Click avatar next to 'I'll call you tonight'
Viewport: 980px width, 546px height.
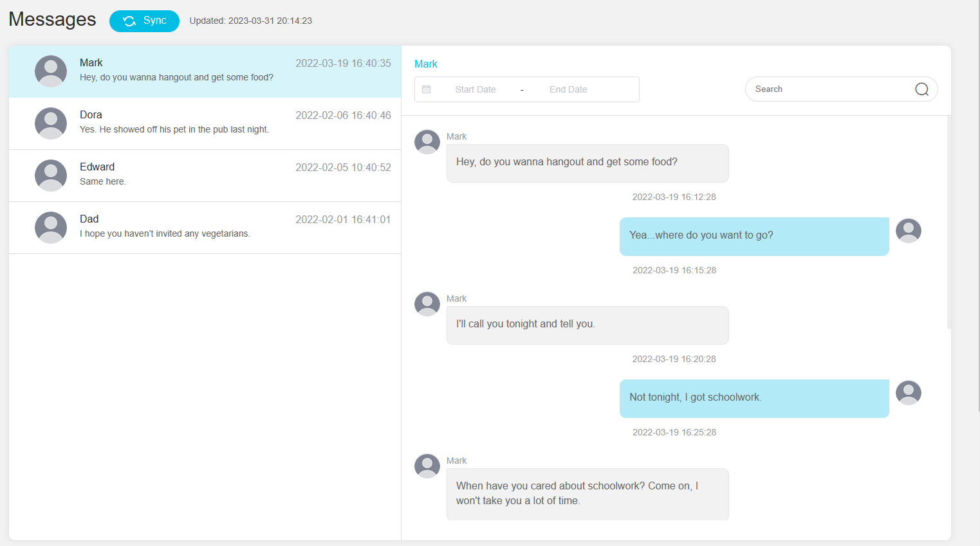coord(427,304)
